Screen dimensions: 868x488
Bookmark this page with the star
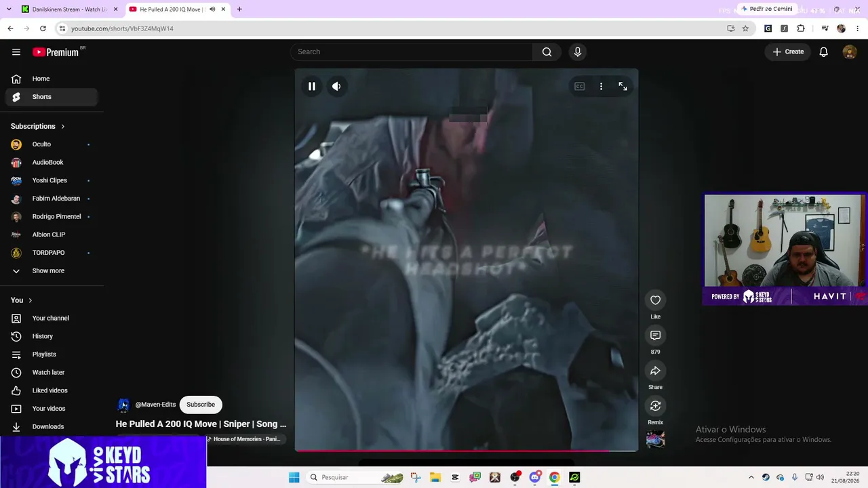point(745,28)
